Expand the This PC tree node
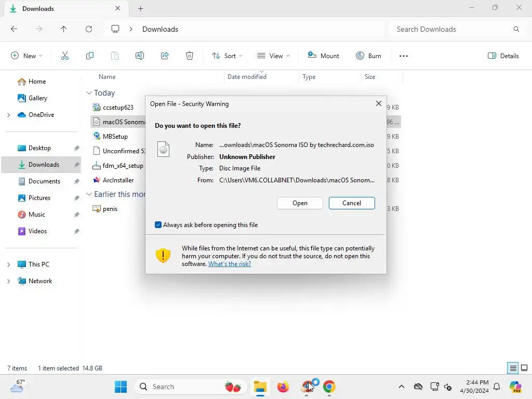532x399 pixels. tap(8, 264)
